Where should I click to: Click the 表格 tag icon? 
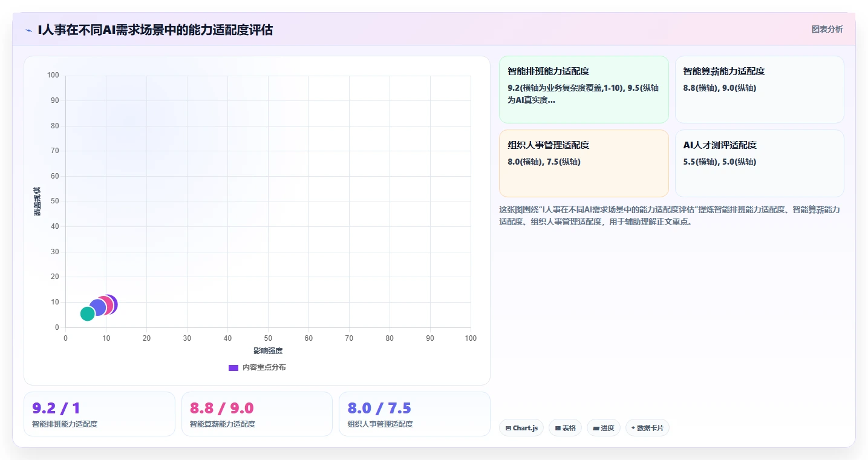pyautogui.click(x=558, y=428)
